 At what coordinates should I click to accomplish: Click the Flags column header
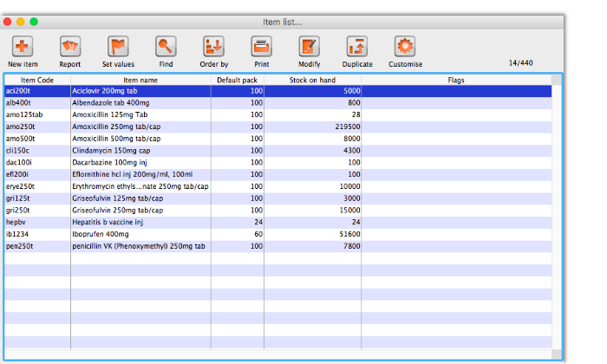[456, 80]
